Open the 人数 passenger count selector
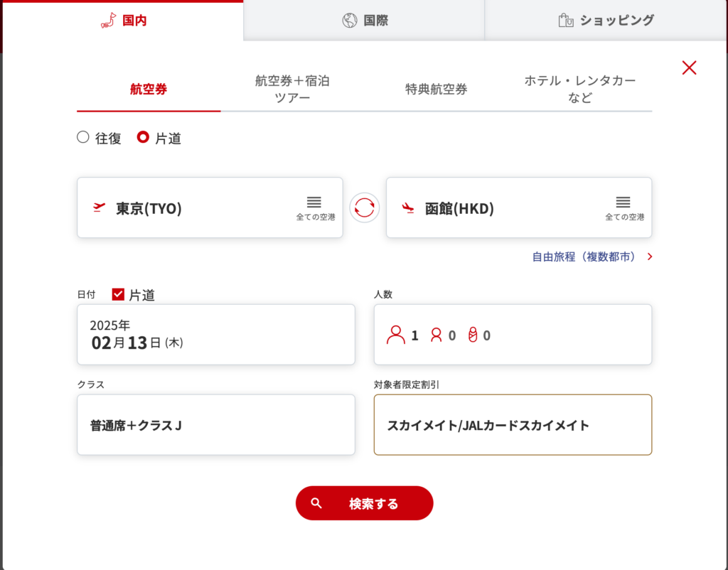Viewport: 728px width, 570px height. (513, 334)
